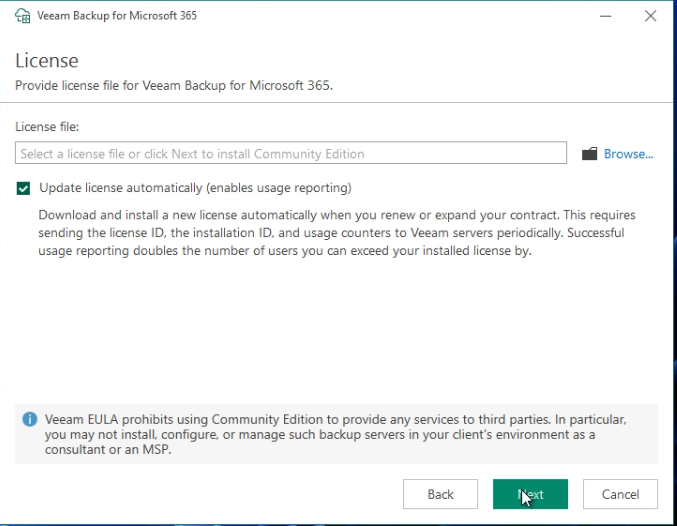
Task: Click the folder icon beside Browse
Action: coord(589,154)
